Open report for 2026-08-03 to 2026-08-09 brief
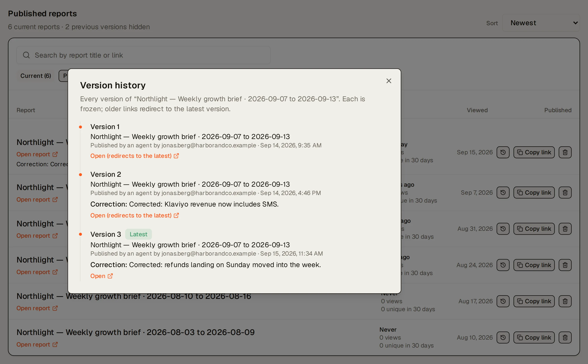This screenshot has height=364, width=588. tap(37, 345)
